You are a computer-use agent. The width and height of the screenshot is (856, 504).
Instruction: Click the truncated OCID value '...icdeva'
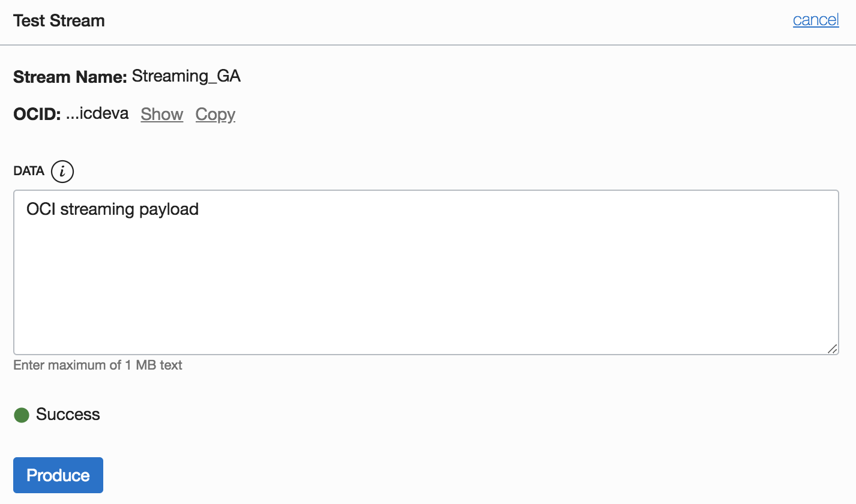[97, 113]
